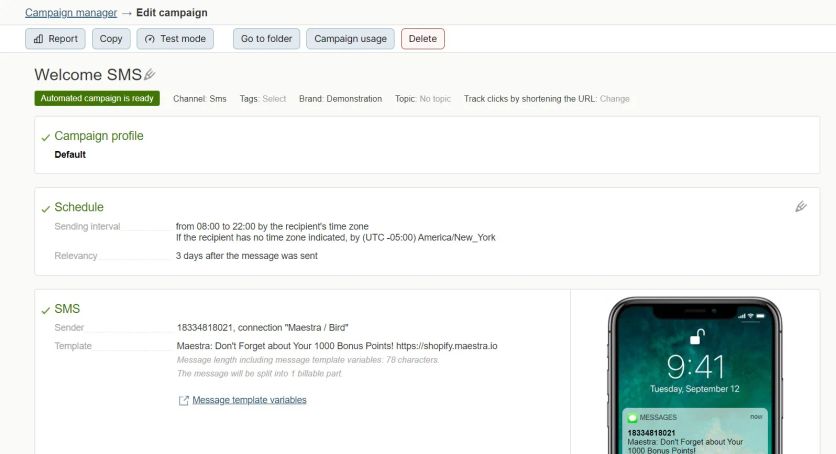Edit the Welcome SMS title pencil icon
Screen dimensions: 836x454
coord(150,74)
